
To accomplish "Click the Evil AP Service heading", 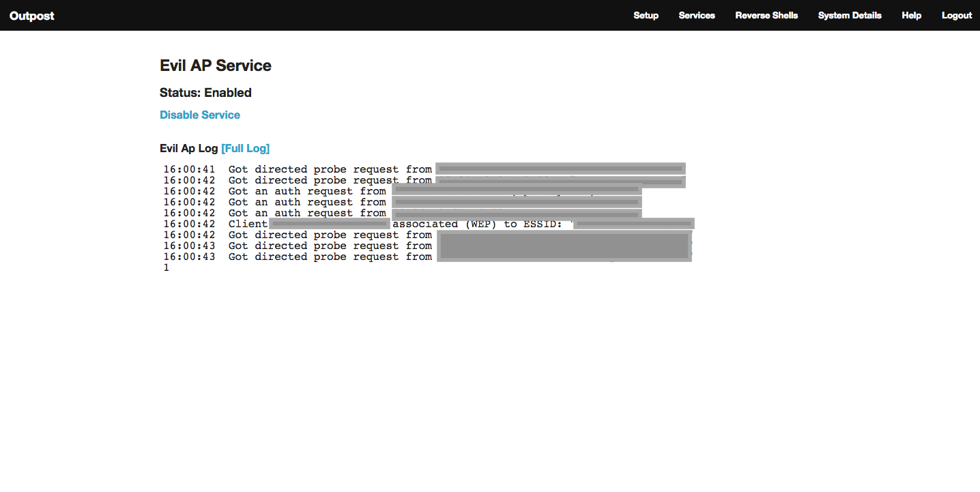I will (x=215, y=66).
